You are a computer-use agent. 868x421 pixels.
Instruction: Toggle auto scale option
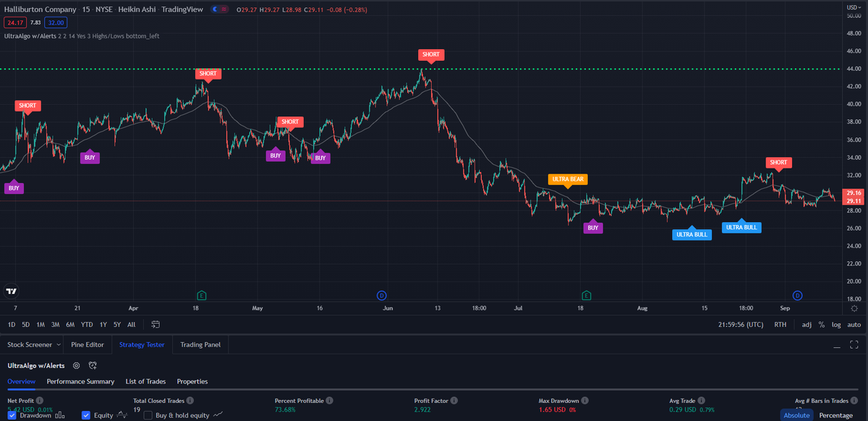[x=854, y=325]
